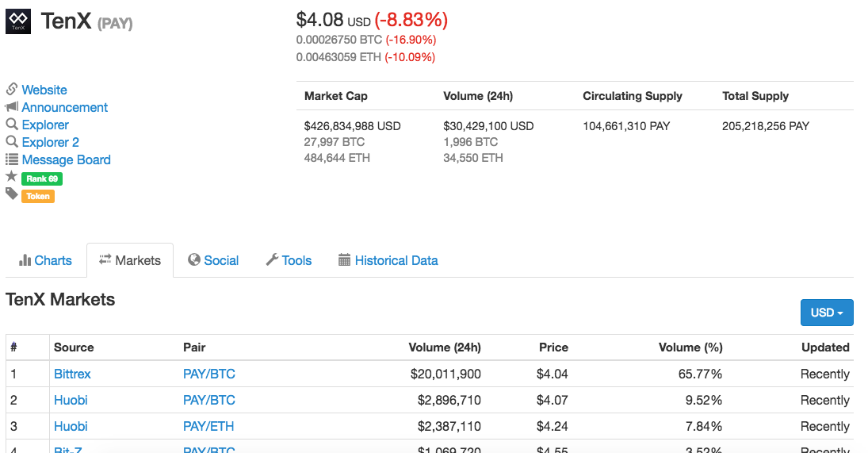Click the 65.77% volume share cell

[700, 374]
